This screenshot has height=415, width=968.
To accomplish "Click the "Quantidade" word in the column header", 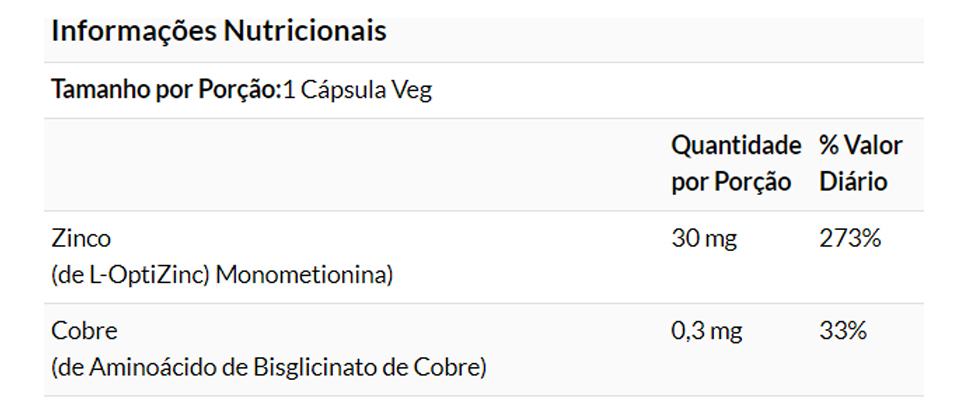I will click(736, 146).
